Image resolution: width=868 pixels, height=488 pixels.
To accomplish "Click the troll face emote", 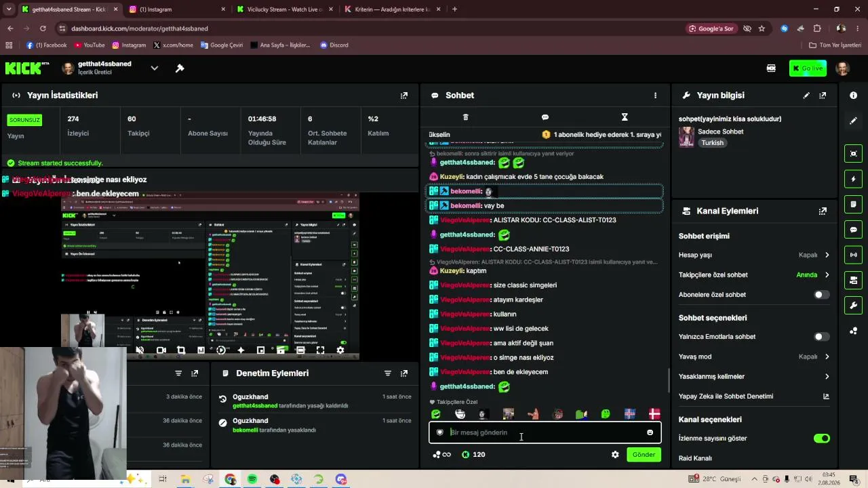I will tap(460, 414).
